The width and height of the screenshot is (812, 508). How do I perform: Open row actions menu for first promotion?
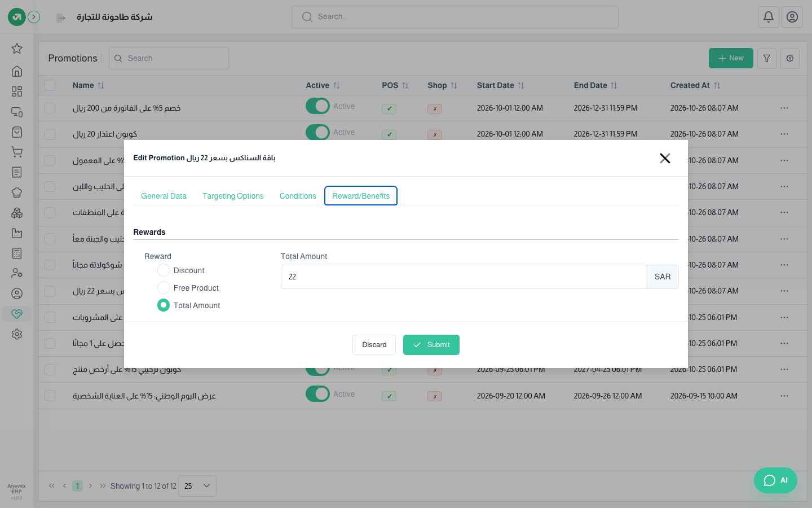coord(784,108)
